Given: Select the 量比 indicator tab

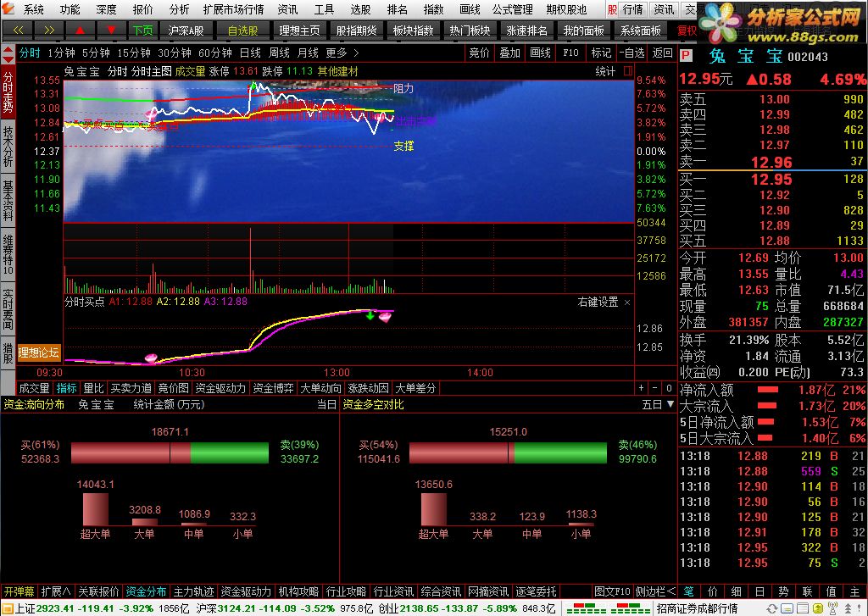Looking at the screenshot, I should 93,389.
